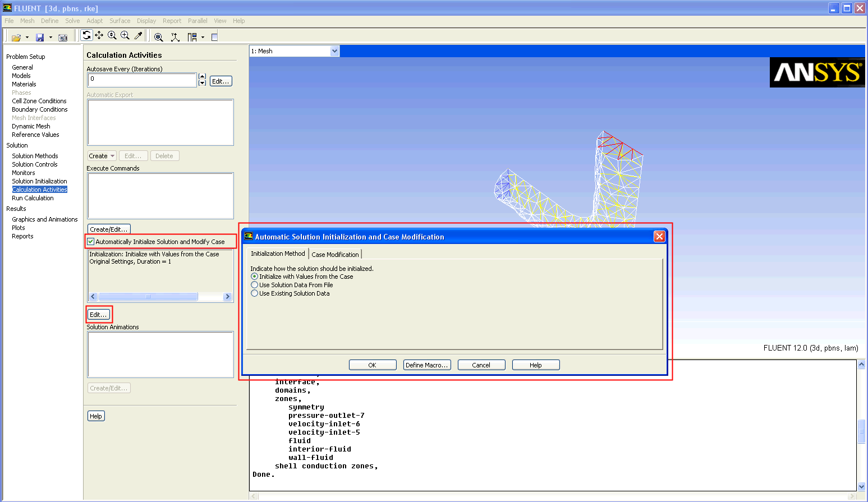Screen dimensions: 868x502
Task: Click the graphics window options icon
Action: pyautogui.click(x=214, y=37)
